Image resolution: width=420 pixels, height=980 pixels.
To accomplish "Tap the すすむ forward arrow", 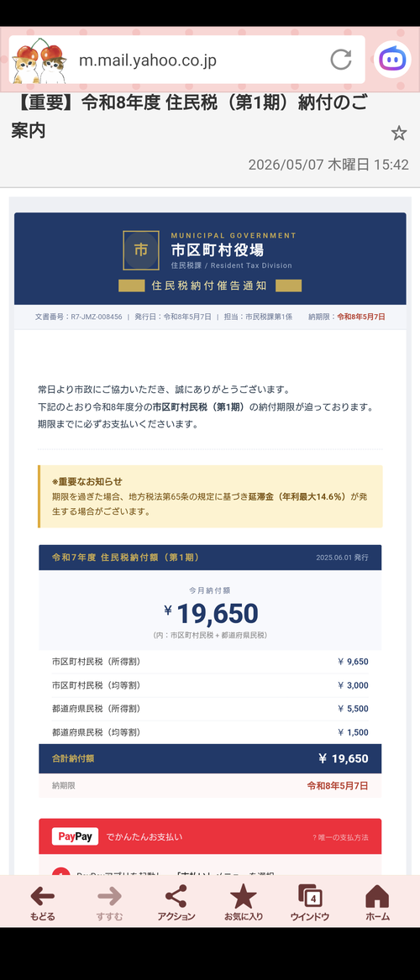I will click(109, 903).
